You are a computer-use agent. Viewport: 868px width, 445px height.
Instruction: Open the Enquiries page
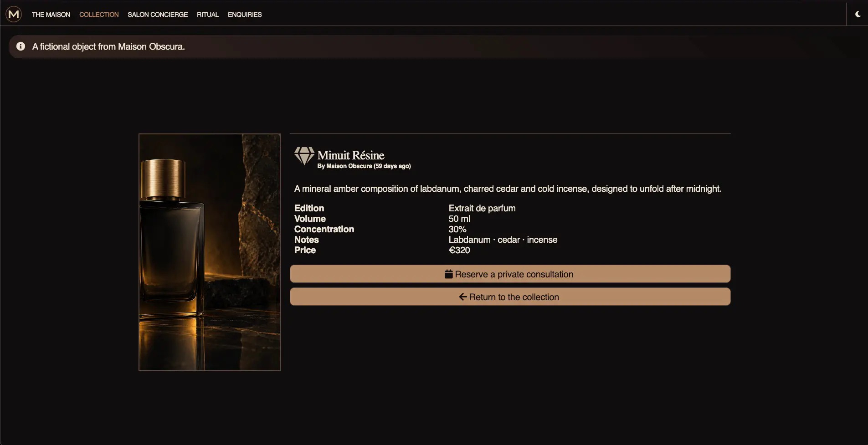(245, 15)
